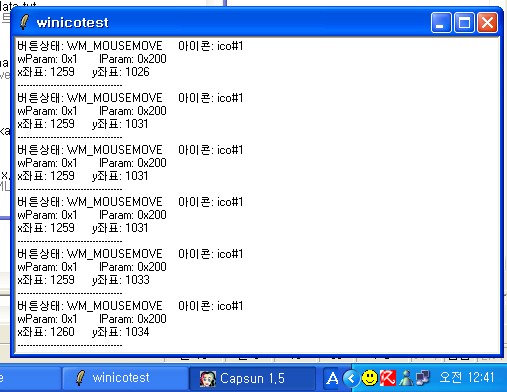Image resolution: width=507 pixels, height=392 pixels.
Task: Open the red K antivirus tray icon
Action: tap(388, 378)
